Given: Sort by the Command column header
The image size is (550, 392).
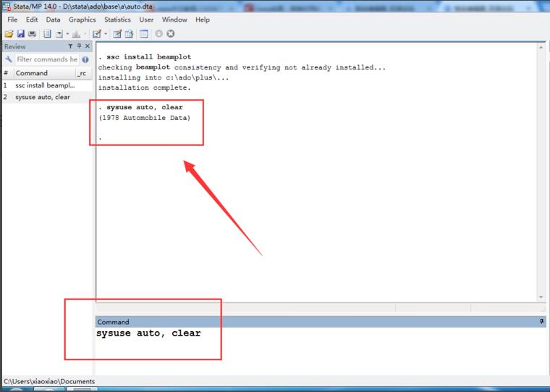Looking at the screenshot, I should [44, 73].
